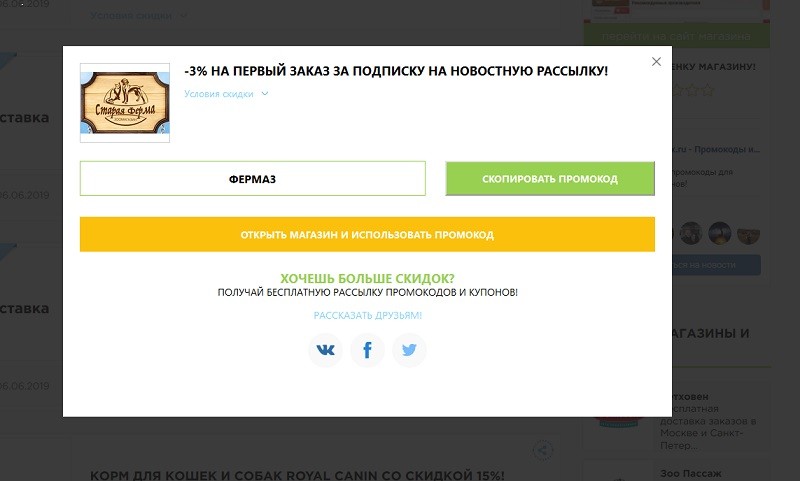Click the Хочешь больше скидок heading
This screenshot has width=800, height=481.
(x=367, y=279)
